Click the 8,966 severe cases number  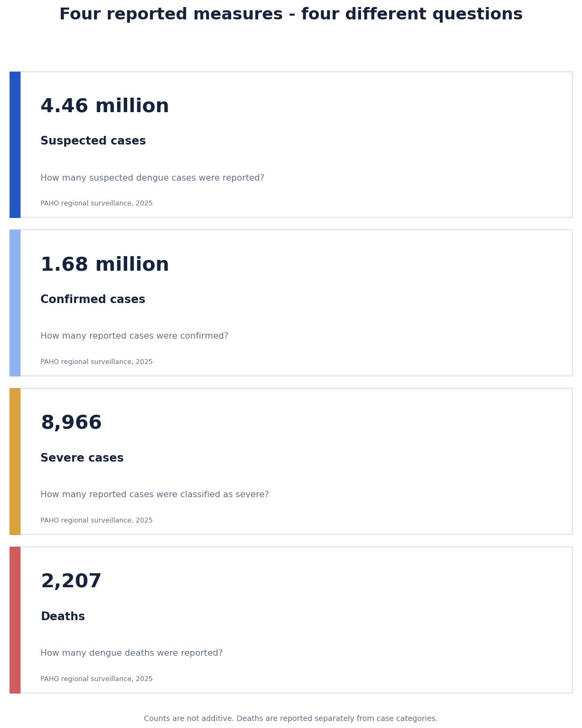click(71, 423)
